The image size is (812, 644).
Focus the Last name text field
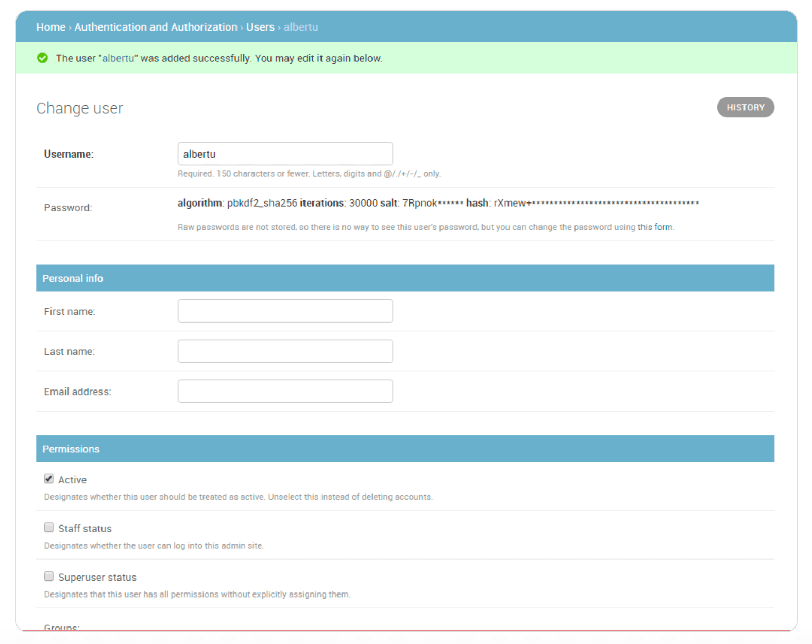(x=285, y=351)
